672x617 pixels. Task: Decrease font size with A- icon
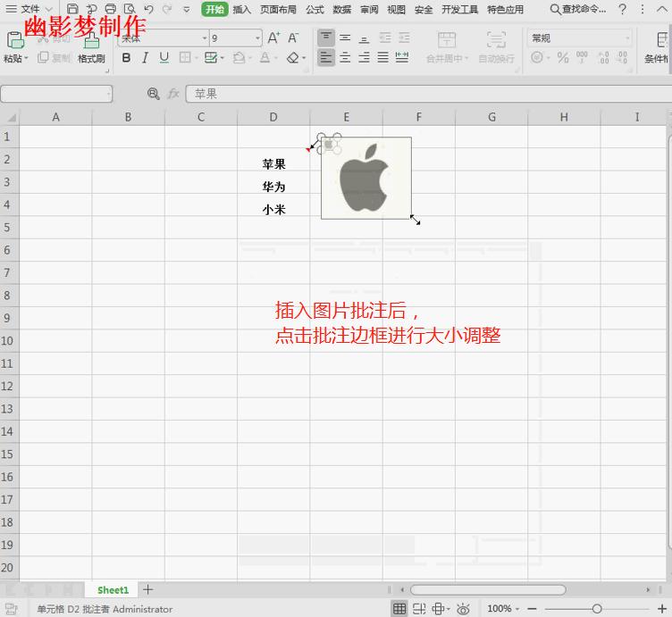pos(293,38)
